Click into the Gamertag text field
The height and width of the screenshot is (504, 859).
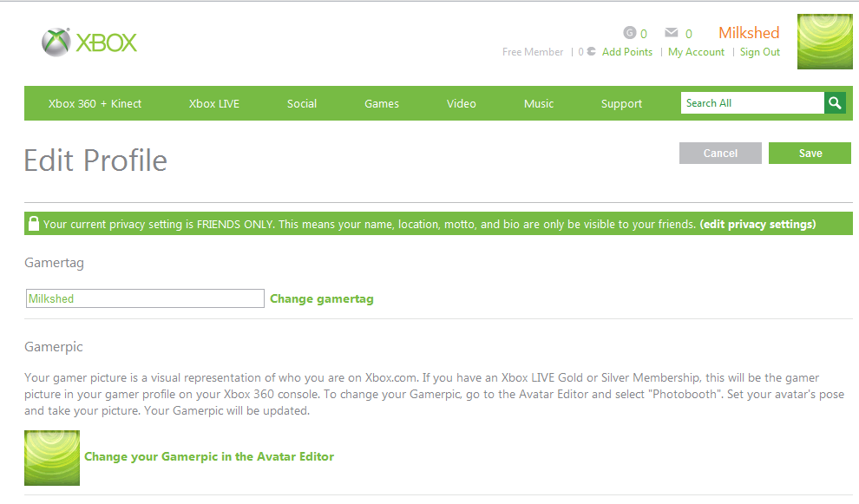tap(145, 298)
